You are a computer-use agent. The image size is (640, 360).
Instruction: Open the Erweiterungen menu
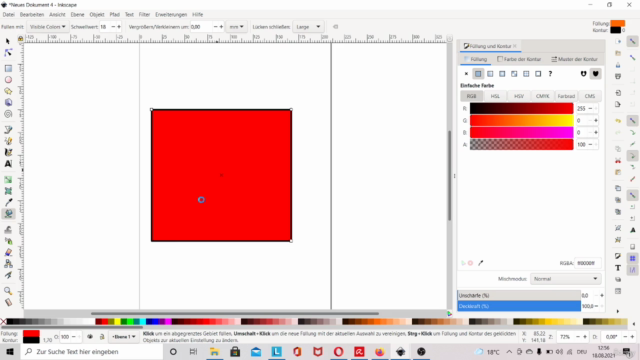click(171, 14)
